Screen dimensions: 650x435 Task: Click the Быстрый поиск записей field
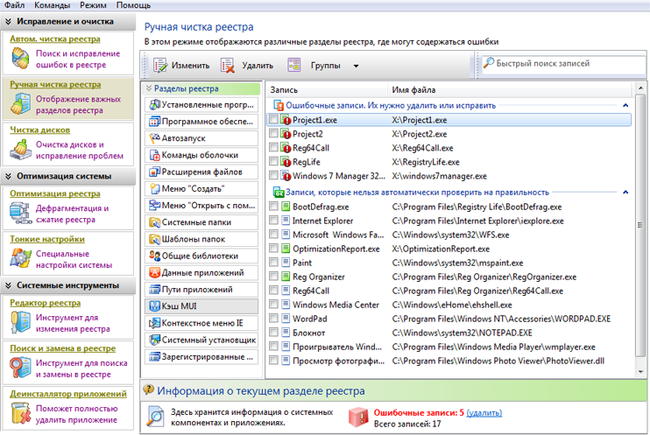click(x=563, y=63)
